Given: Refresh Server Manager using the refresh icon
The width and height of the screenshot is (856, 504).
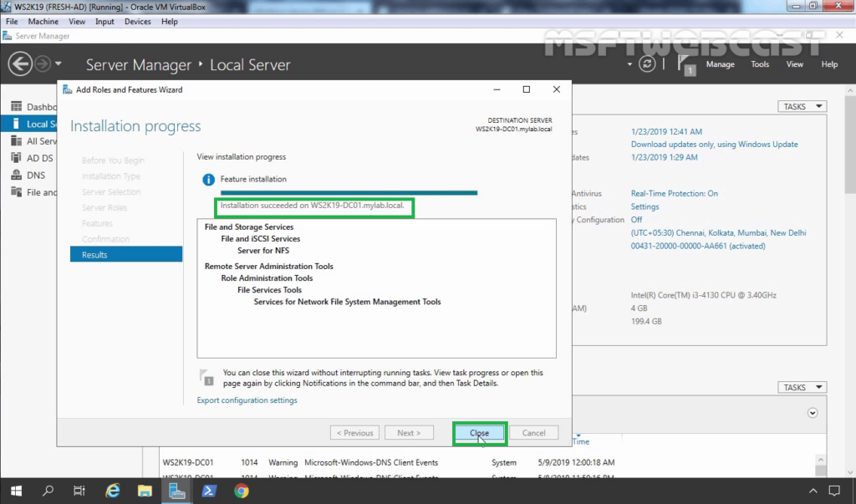Looking at the screenshot, I should point(647,64).
